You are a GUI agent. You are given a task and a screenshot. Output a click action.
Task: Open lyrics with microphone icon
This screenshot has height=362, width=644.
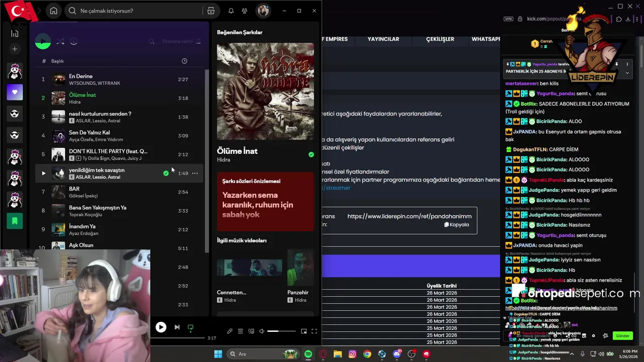click(x=229, y=331)
